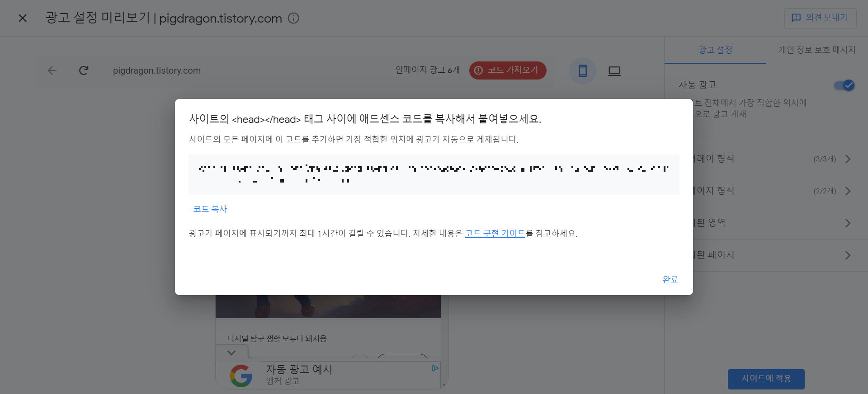Click 코드 복사 to copy the code

(210, 209)
